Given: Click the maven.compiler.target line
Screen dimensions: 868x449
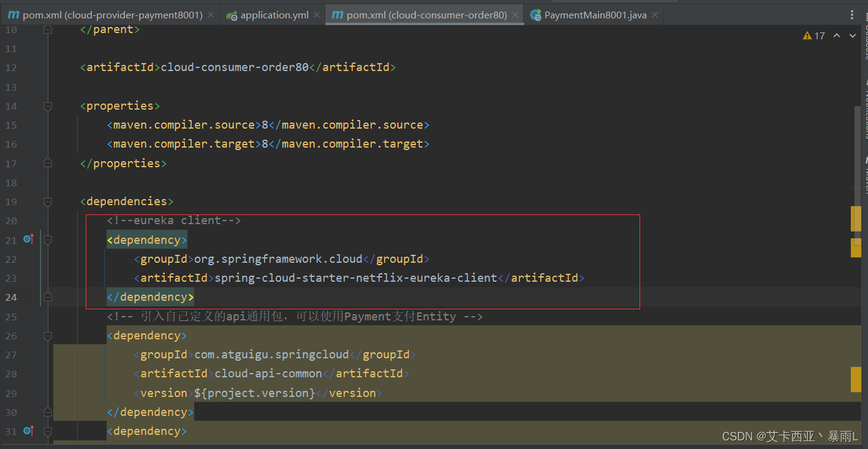Looking at the screenshot, I should (268, 144).
